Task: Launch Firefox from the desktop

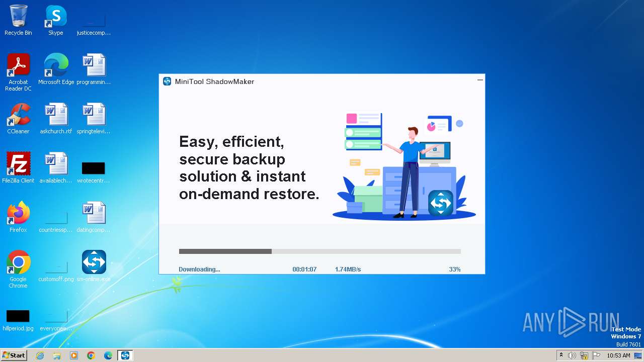Action: coord(18,217)
